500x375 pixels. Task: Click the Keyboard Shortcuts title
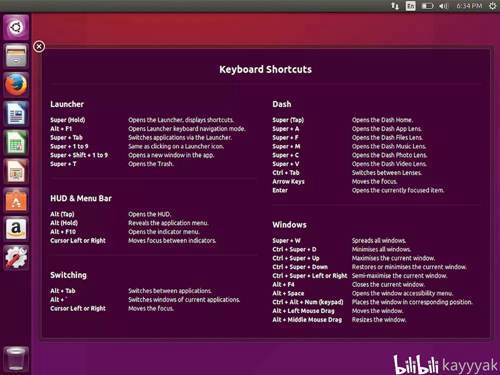pyautogui.click(x=265, y=69)
